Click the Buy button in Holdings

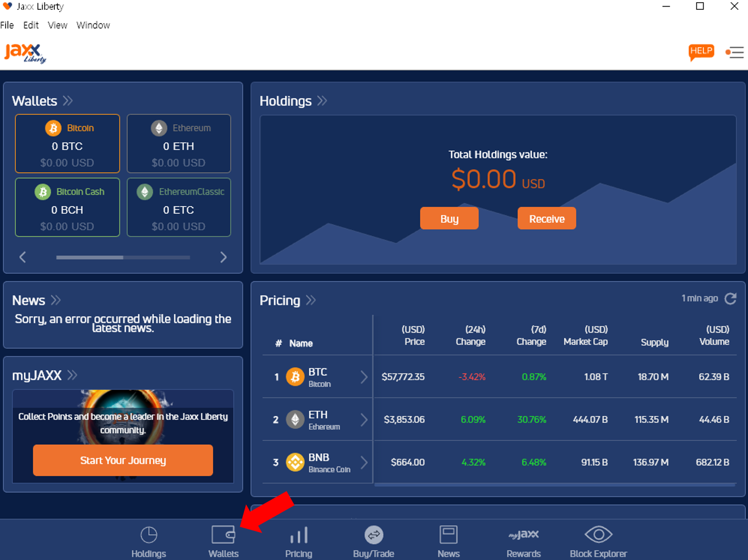point(449,218)
